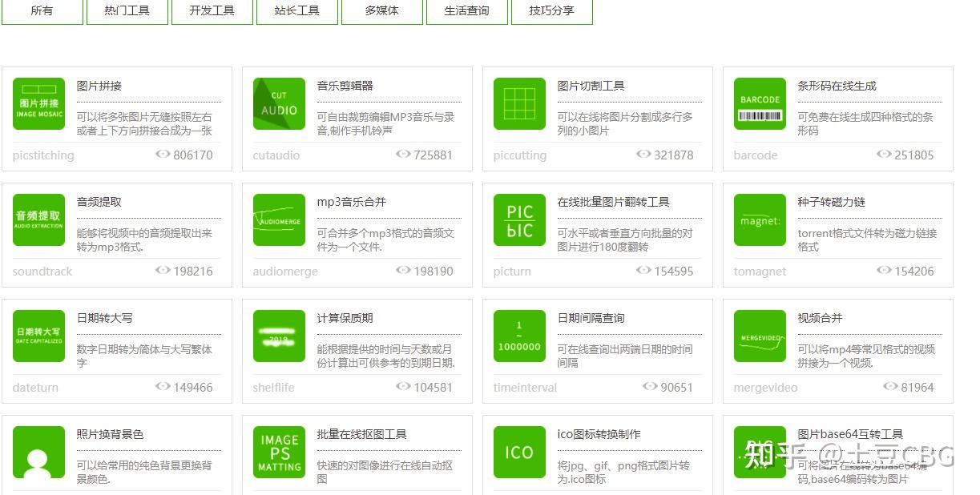Click the 照片换背景色 title link
The image size is (980, 495).
(x=111, y=434)
